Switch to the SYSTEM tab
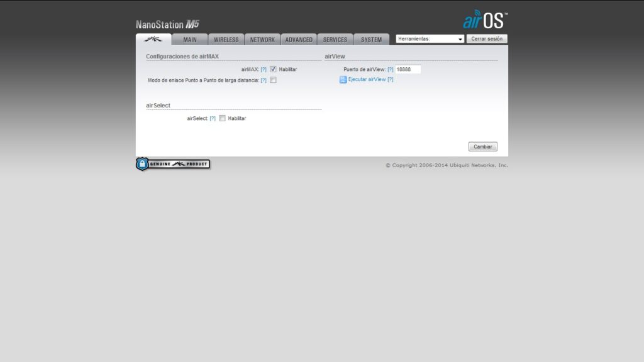 tap(371, 40)
